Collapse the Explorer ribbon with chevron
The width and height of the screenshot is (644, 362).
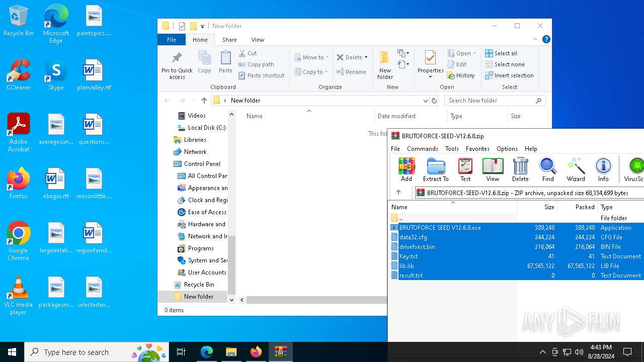point(535,39)
